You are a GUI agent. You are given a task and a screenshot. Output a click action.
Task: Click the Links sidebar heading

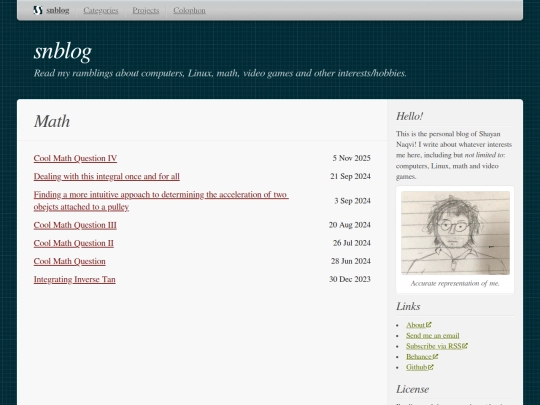(408, 307)
